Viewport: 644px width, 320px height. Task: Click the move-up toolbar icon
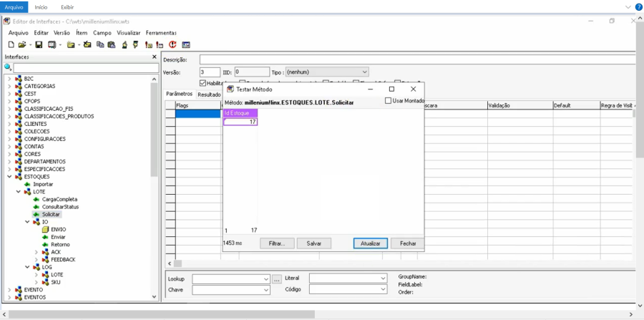(x=125, y=45)
